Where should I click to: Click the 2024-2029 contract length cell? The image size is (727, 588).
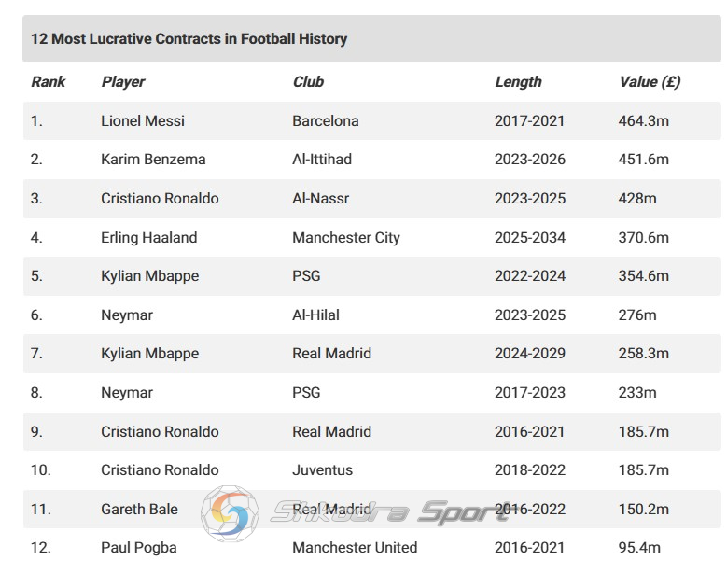click(529, 354)
